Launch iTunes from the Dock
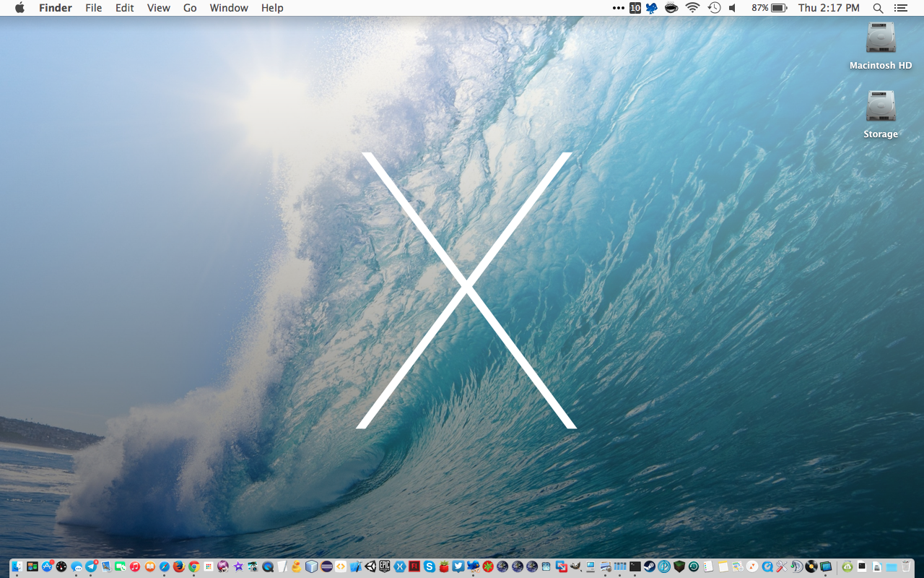This screenshot has height=578, width=924. tap(135, 566)
